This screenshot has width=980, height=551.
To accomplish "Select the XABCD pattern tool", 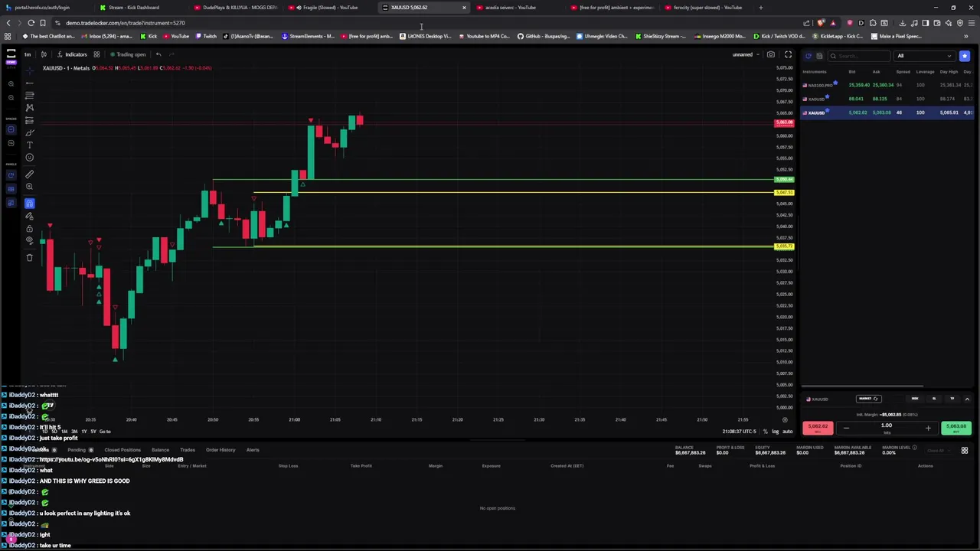I will point(29,108).
